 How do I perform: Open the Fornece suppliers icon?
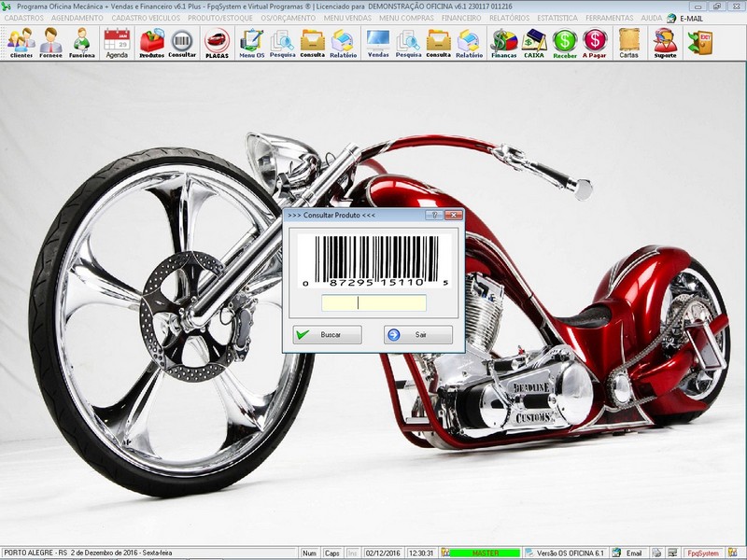(51, 43)
